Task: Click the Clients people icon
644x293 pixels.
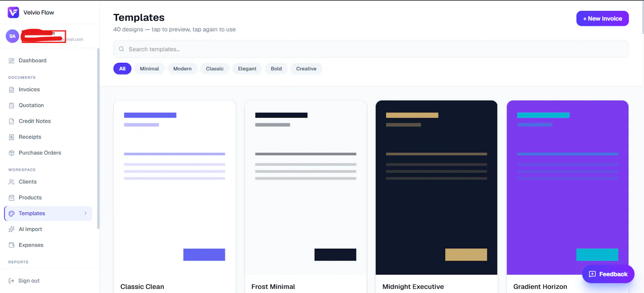Action: (x=11, y=182)
